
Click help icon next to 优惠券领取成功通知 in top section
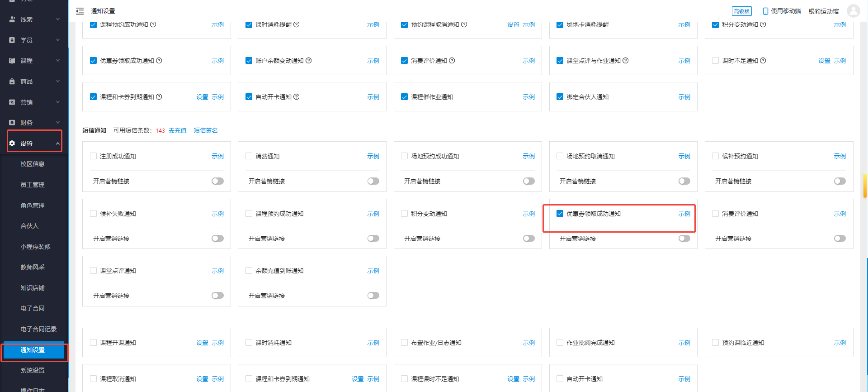click(159, 61)
